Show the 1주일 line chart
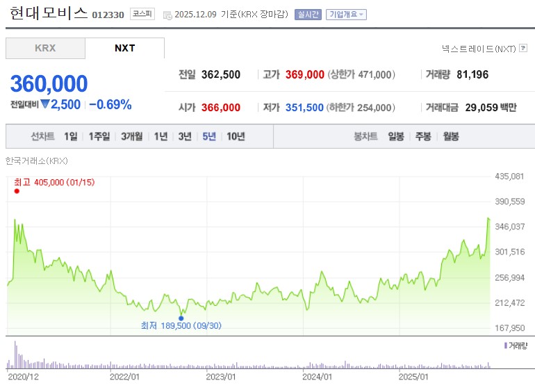The width and height of the screenshot is (535, 392). tap(99, 136)
